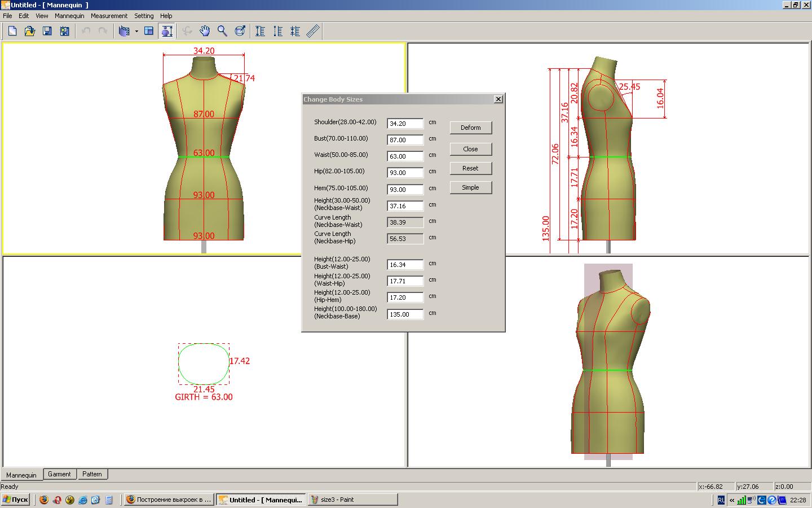Open the Windows Start button labeled Пуск
812x508 pixels.
(x=15, y=500)
